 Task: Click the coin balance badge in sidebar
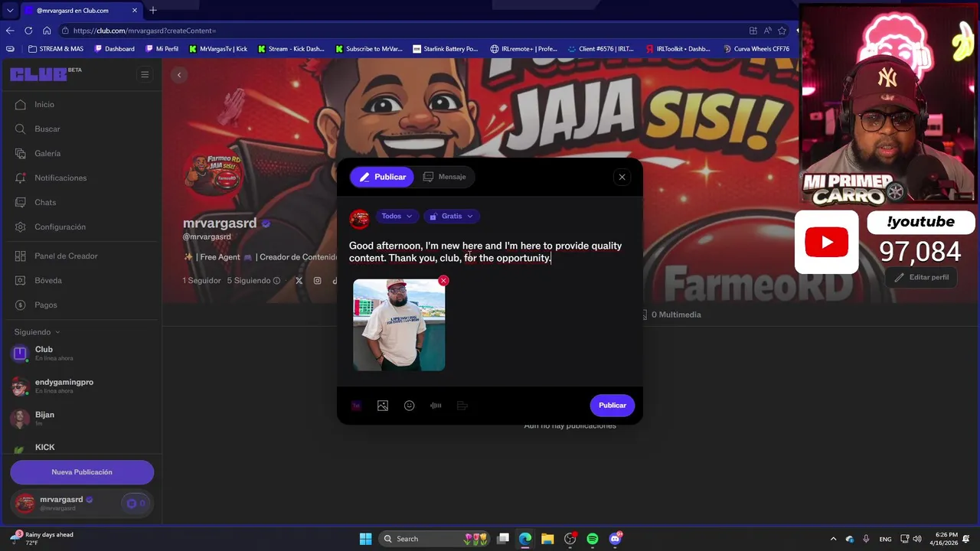[136, 504]
